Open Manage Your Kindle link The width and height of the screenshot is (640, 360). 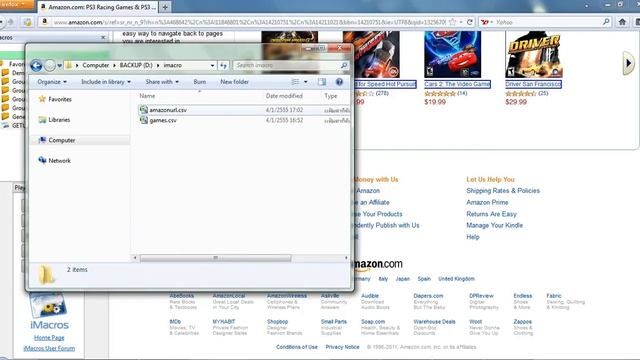tap(494, 225)
